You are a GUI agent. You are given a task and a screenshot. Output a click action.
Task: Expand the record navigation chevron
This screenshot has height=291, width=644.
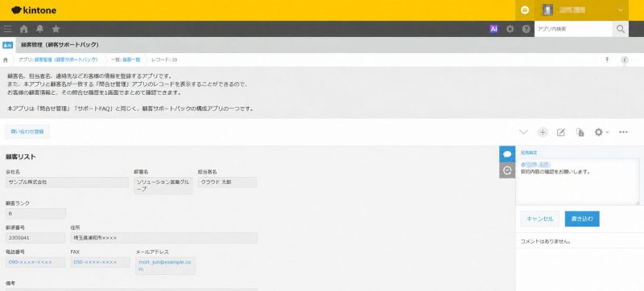click(523, 132)
